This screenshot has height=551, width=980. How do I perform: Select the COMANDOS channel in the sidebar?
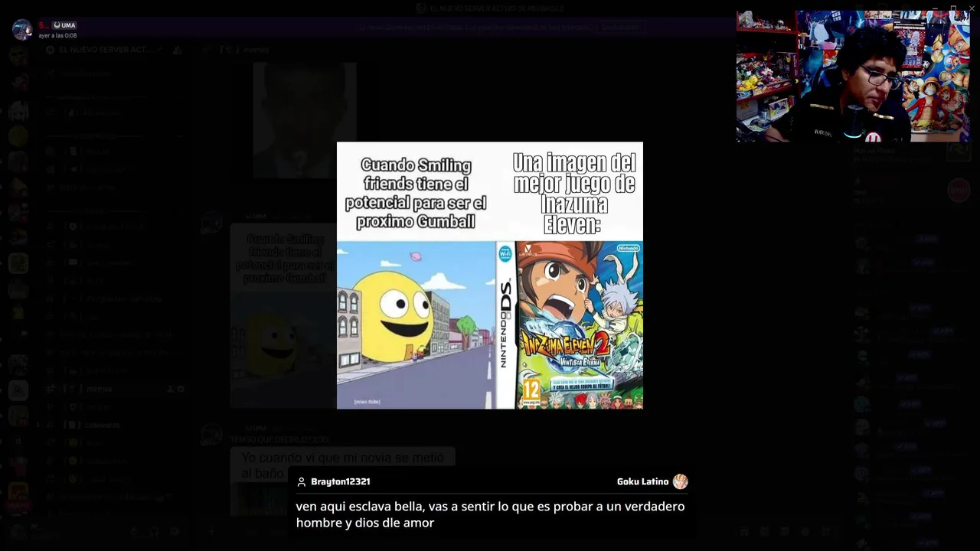coord(103,425)
